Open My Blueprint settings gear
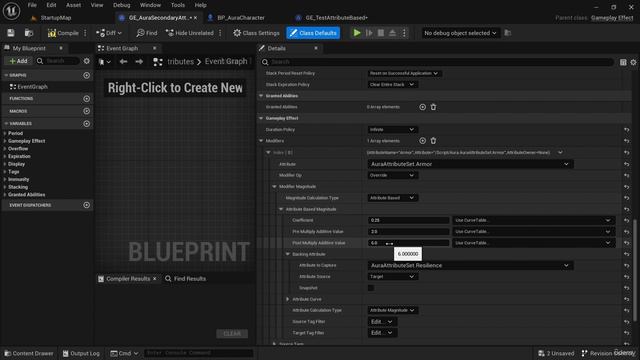Image resolution: width=640 pixels, height=360 pixels. pos(87,61)
